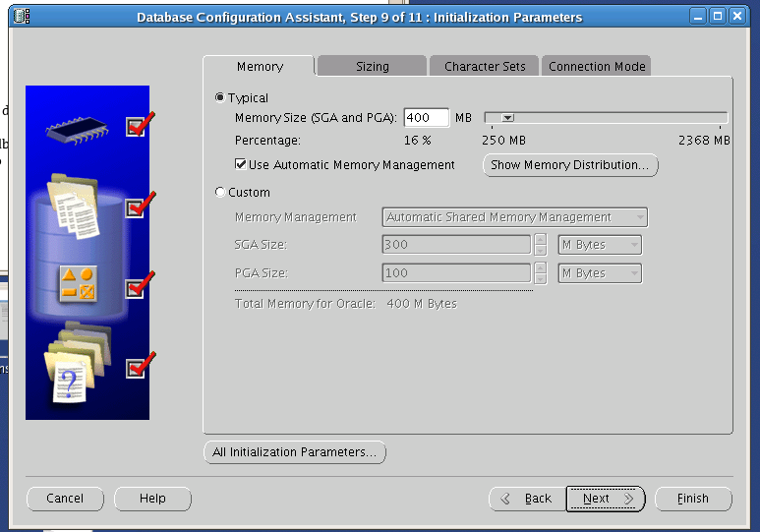Click the Total Memory for Oracle 400 M Bytes text
Image resolution: width=760 pixels, height=532 pixels.
[x=345, y=304]
